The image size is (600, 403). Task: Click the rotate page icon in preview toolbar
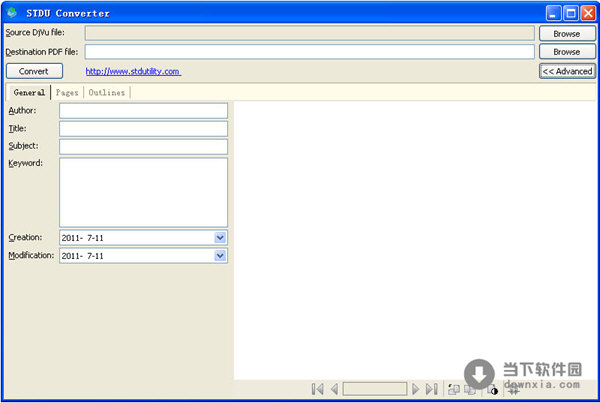pyautogui.click(x=454, y=390)
